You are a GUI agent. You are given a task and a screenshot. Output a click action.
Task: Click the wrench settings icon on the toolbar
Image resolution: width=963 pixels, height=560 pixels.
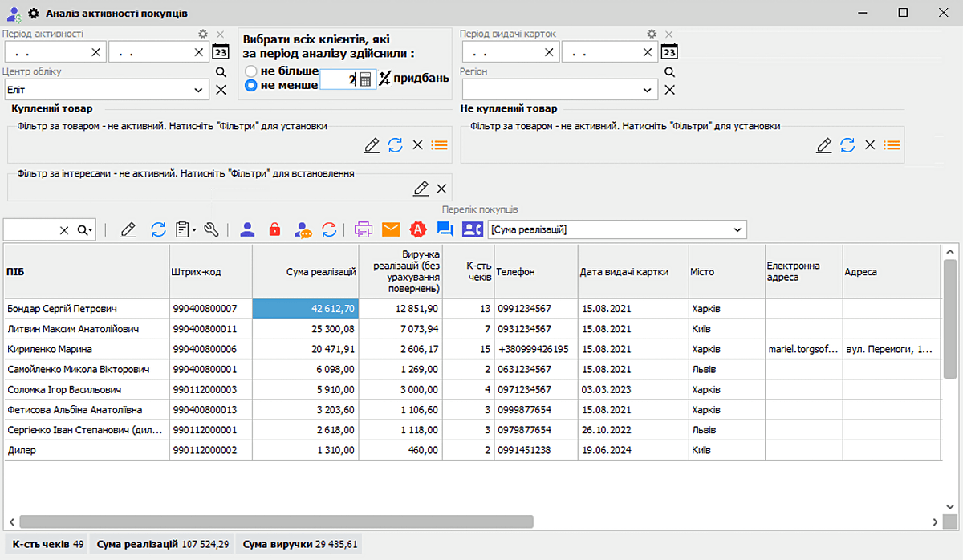point(212,229)
